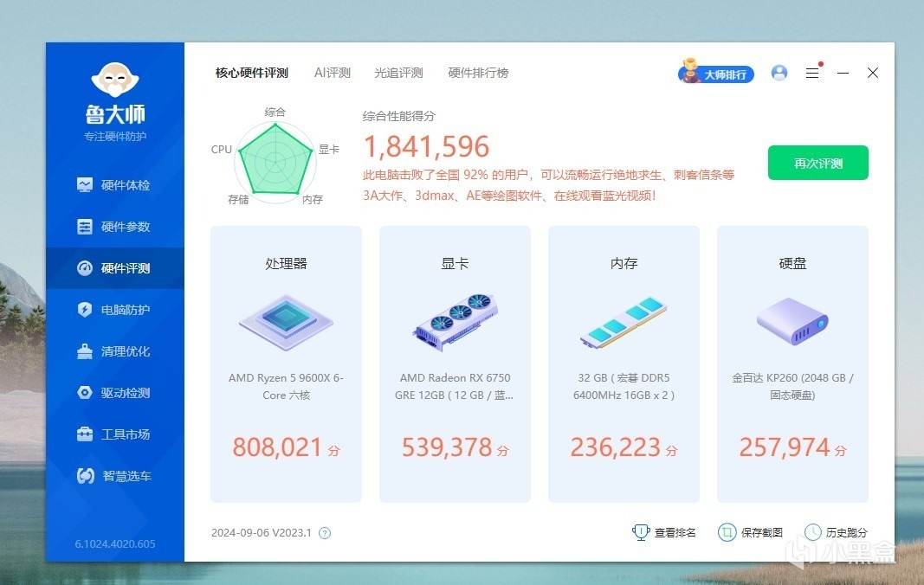Open 硬件体检 in the sidebar
Image resolution: width=924 pixels, height=585 pixels.
point(115,185)
